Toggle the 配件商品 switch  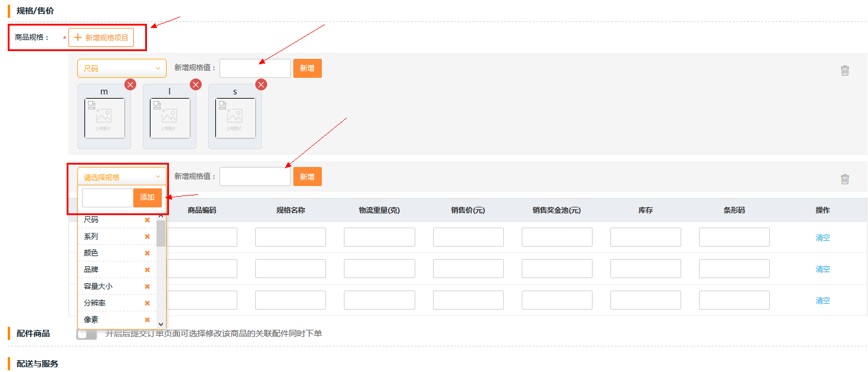tap(87, 334)
